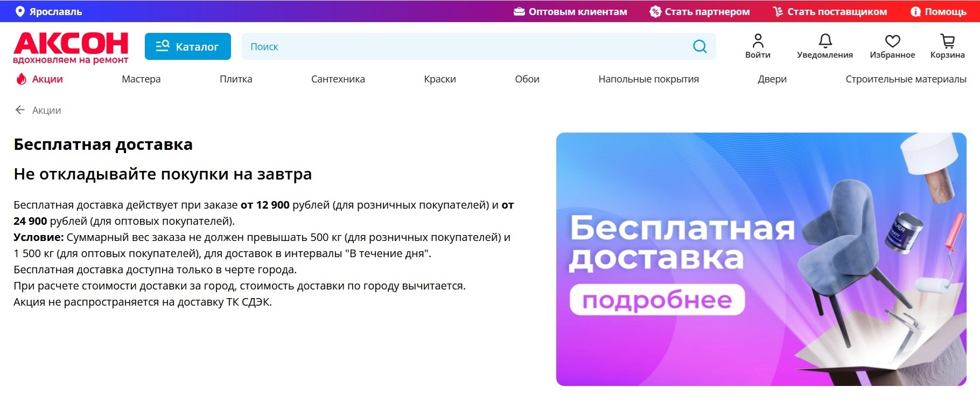Open Акции menu item in navigation

(47, 79)
